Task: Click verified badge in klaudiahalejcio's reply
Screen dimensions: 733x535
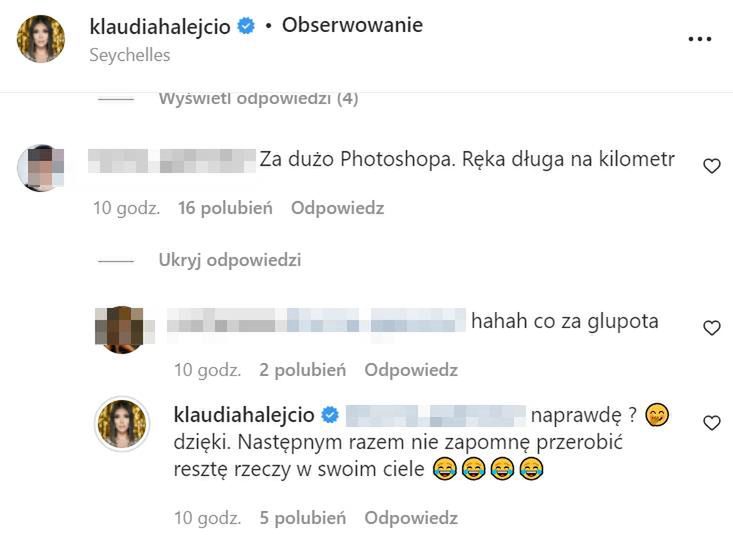Action: 330,415
